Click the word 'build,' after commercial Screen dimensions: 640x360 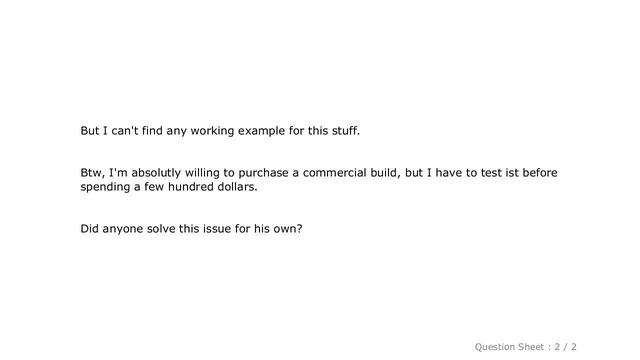click(386, 173)
